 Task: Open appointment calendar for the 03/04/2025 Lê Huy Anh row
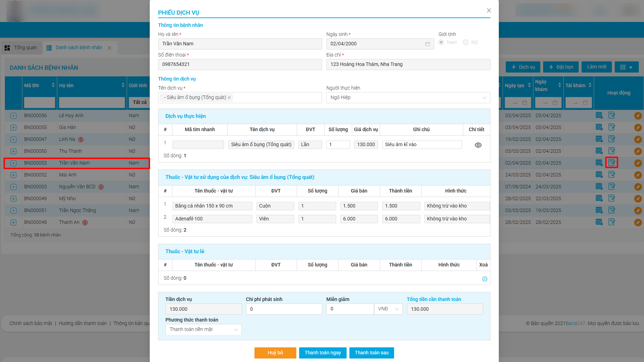click(x=599, y=115)
